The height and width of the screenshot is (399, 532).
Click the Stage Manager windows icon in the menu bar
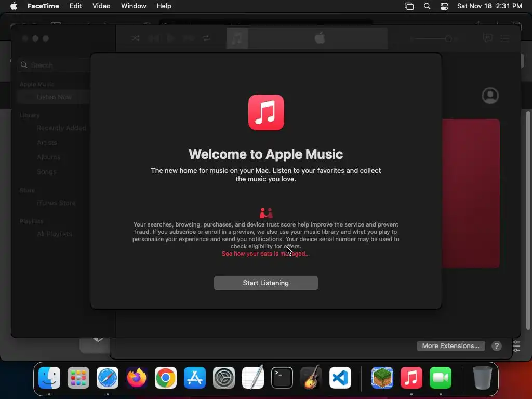pyautogui.click(x=409, y=6)
